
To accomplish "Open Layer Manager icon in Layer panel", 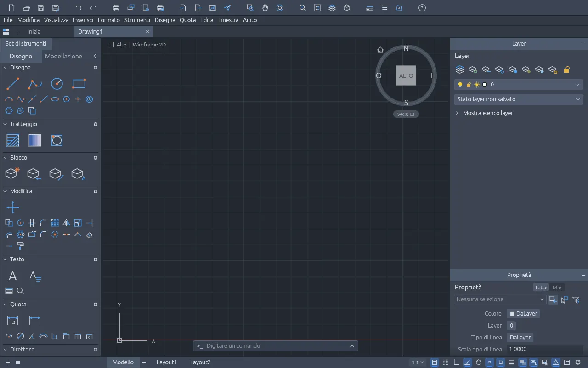I will click(460, 69).
